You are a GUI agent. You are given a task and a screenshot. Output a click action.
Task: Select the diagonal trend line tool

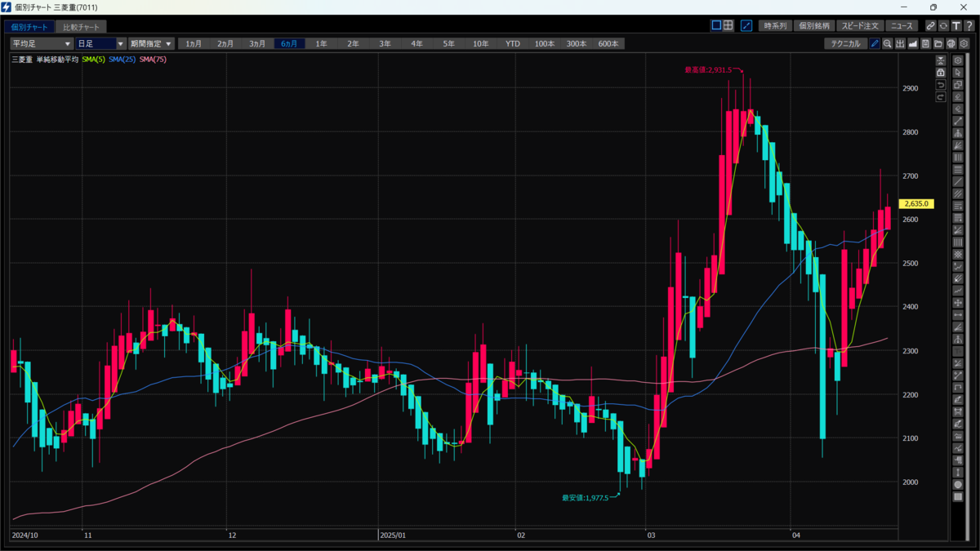pyautogui.click(x=958, y=121)
